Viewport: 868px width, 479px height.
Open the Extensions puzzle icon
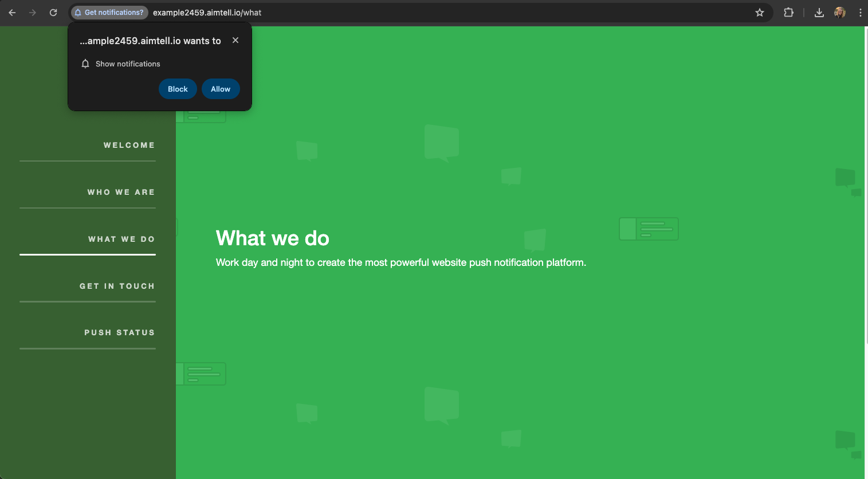[788, 13]
